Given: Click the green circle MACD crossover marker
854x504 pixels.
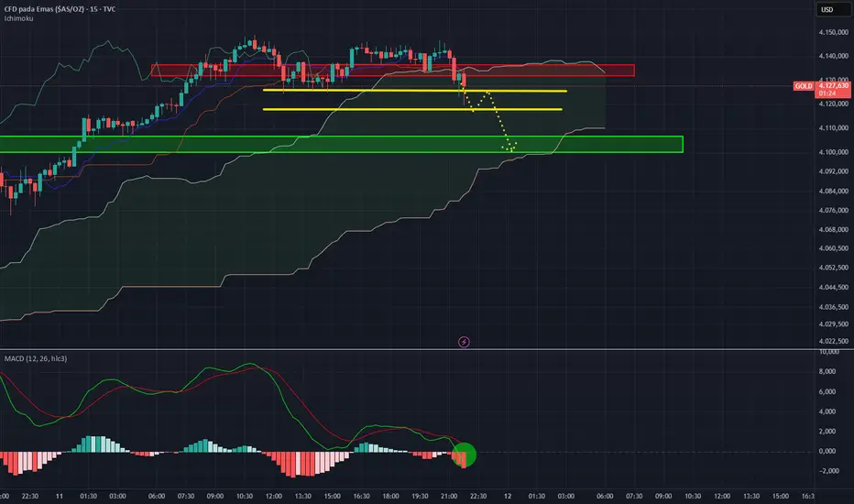Looking at the screenshot, I should point(464,455).
